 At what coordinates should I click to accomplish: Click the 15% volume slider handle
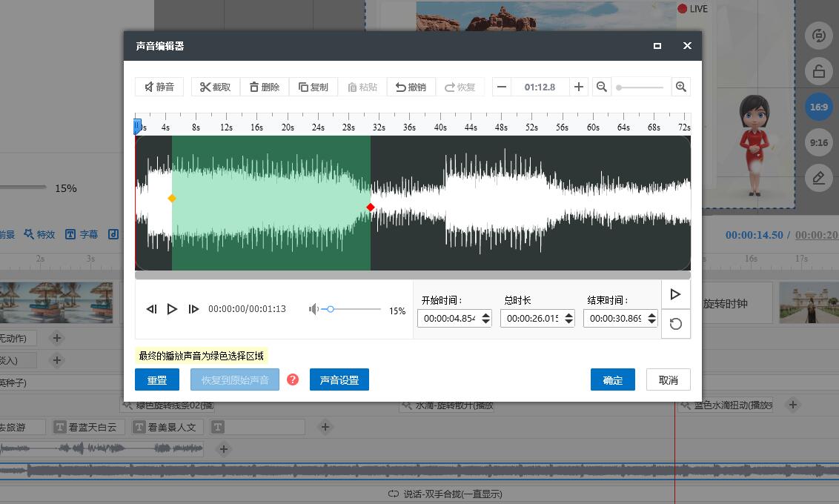331,309
